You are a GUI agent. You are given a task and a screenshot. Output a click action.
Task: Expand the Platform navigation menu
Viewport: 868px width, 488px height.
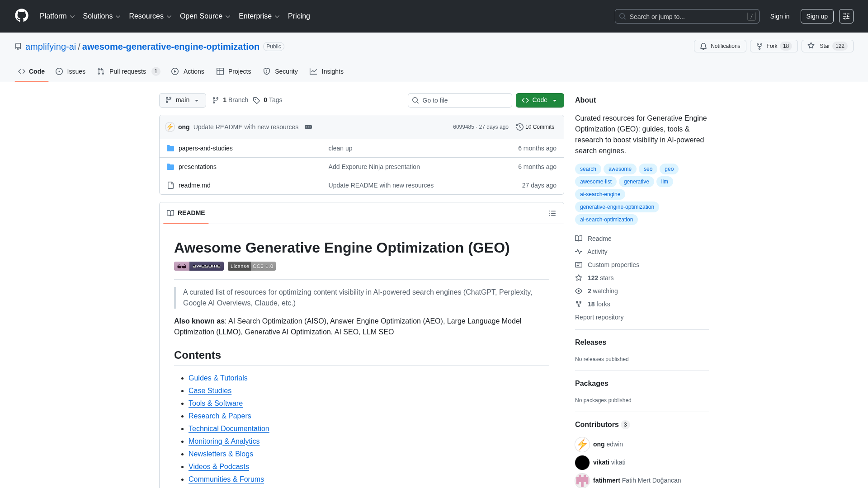point(57,16)
